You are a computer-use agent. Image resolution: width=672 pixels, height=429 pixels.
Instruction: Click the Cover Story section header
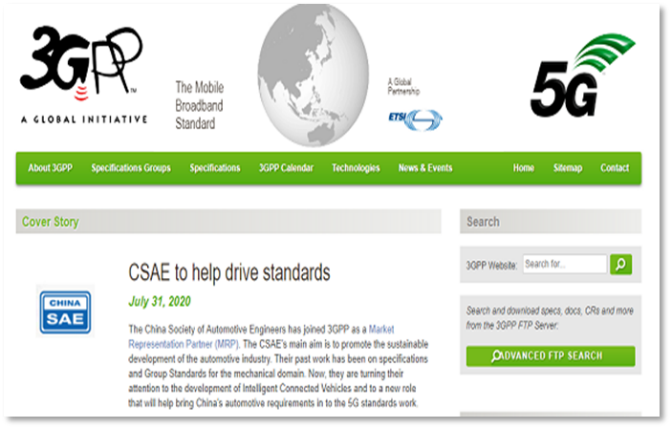[50, 222]
